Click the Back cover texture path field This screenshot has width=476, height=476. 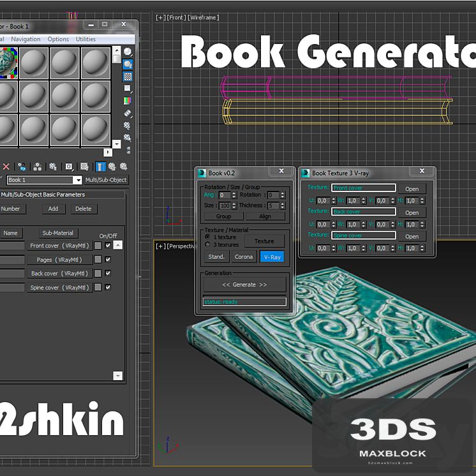(x=364, y=212)
